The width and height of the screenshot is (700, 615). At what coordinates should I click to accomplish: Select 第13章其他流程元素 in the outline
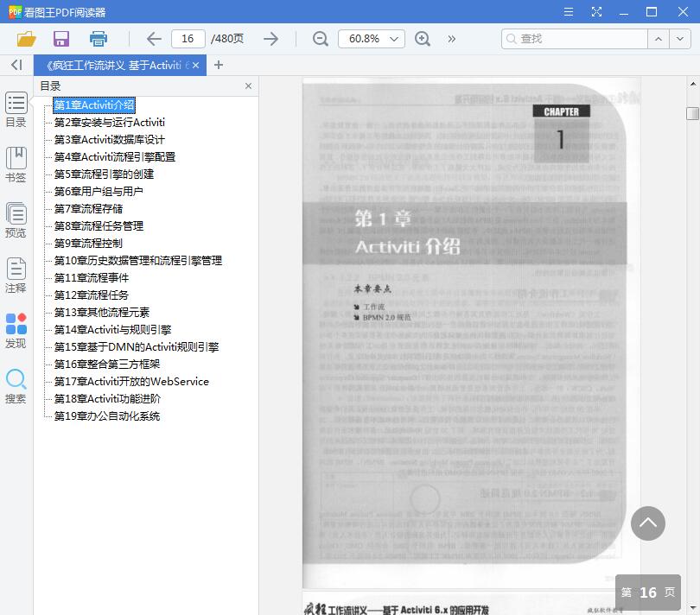[x=102, y=313]
